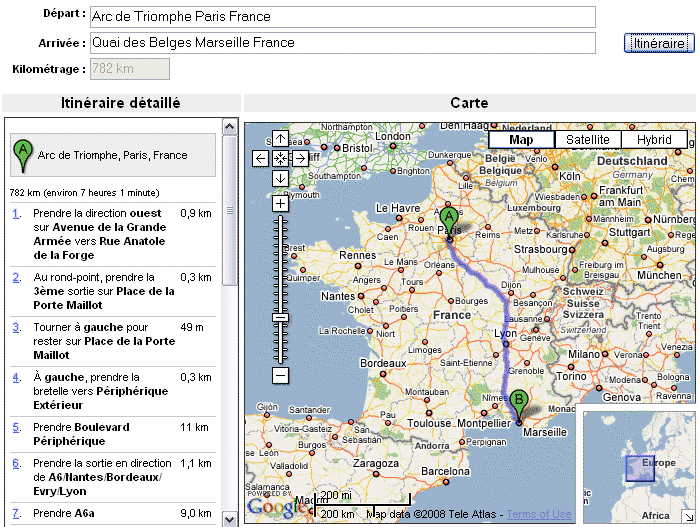This screenshot has height=527, width=700.
Task: Open itinerary step 4 link
Action: [16, 377]
